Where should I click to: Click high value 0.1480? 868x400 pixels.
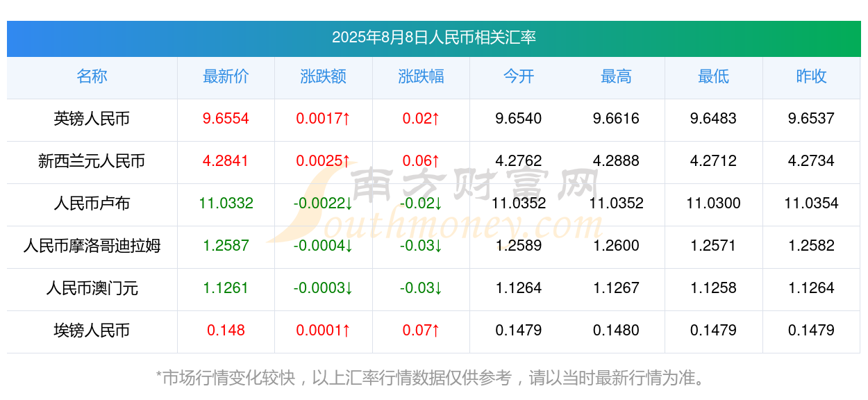[x=616, y=331]
